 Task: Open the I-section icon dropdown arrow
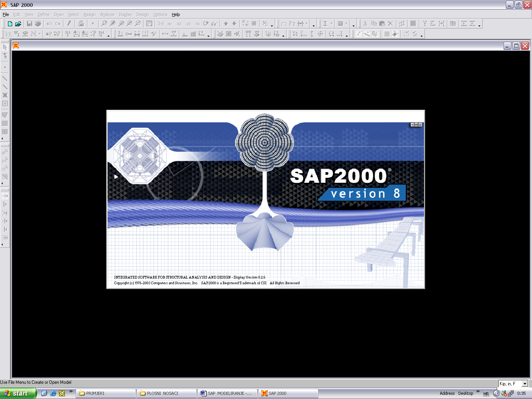click(x=331, y=24)
